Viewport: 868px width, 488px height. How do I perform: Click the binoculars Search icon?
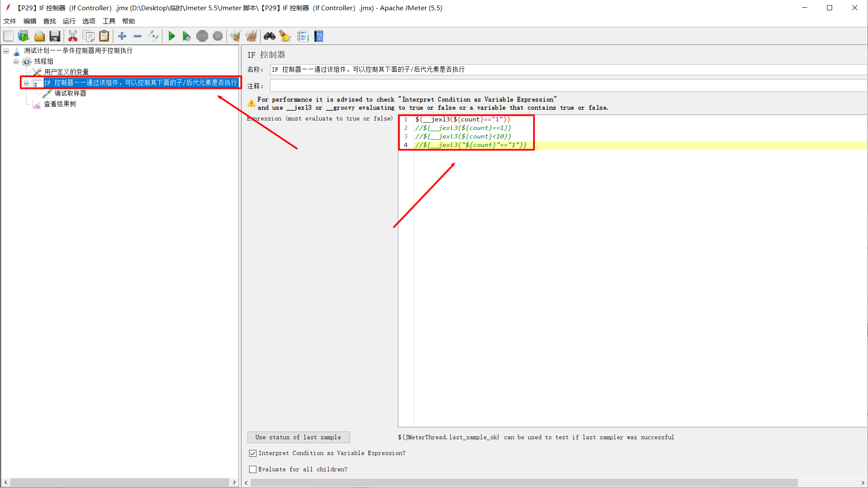(269, 36)
